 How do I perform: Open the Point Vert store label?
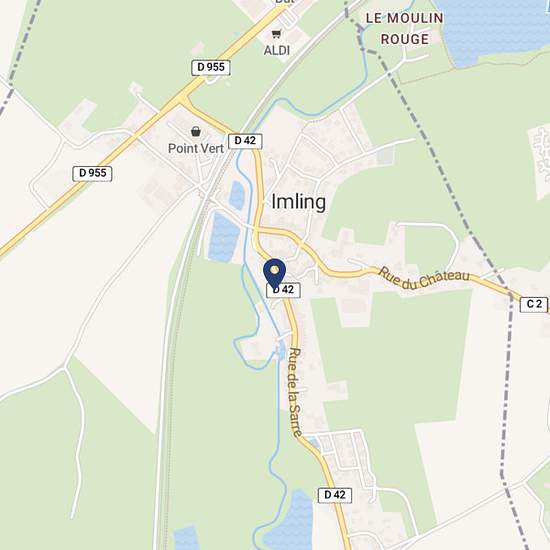pos(196,148)
